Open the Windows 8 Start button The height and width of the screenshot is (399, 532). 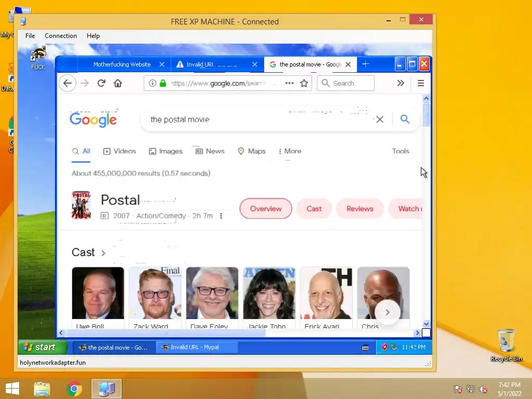[12, 389]
